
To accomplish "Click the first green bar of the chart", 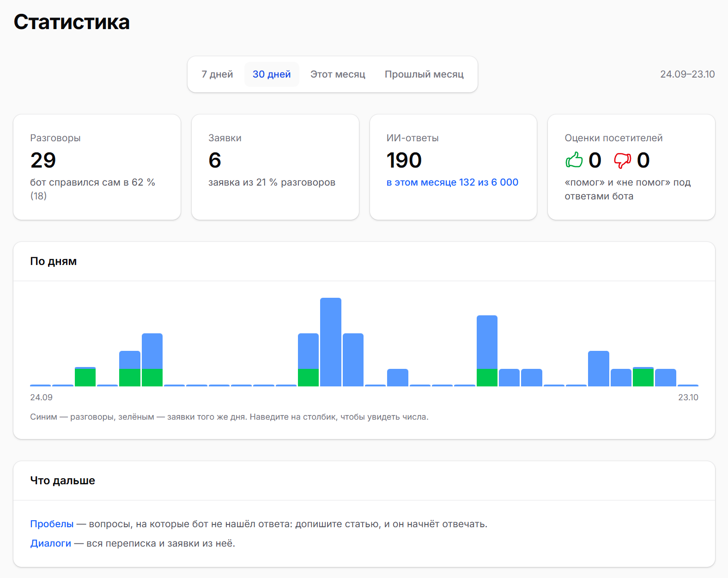I will 85,378.
